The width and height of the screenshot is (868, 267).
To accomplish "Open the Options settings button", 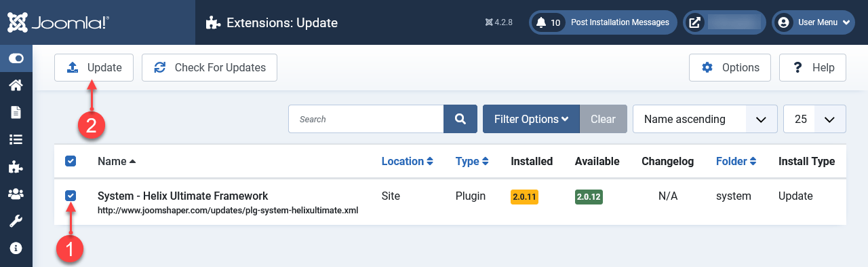I will point(730,67).
